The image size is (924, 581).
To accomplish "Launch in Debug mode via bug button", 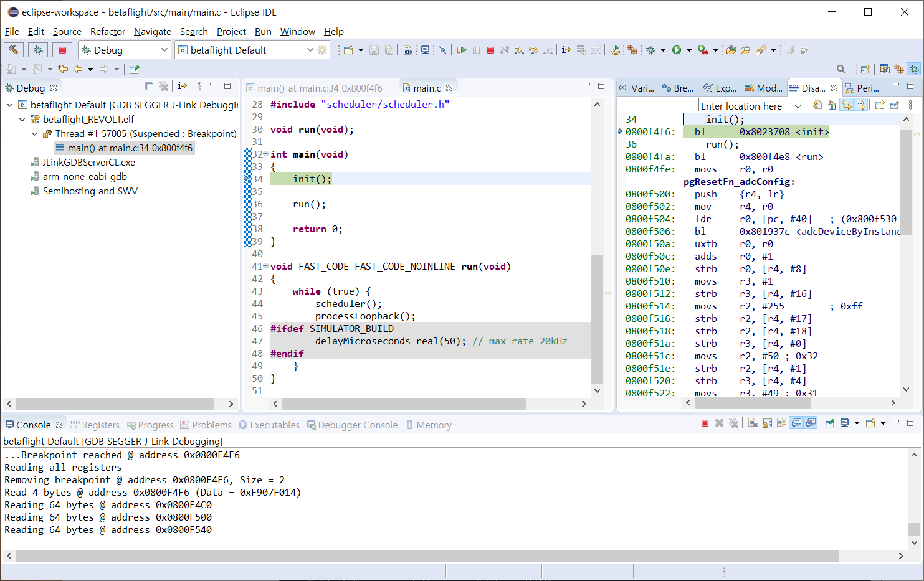I will click(38, 50).
